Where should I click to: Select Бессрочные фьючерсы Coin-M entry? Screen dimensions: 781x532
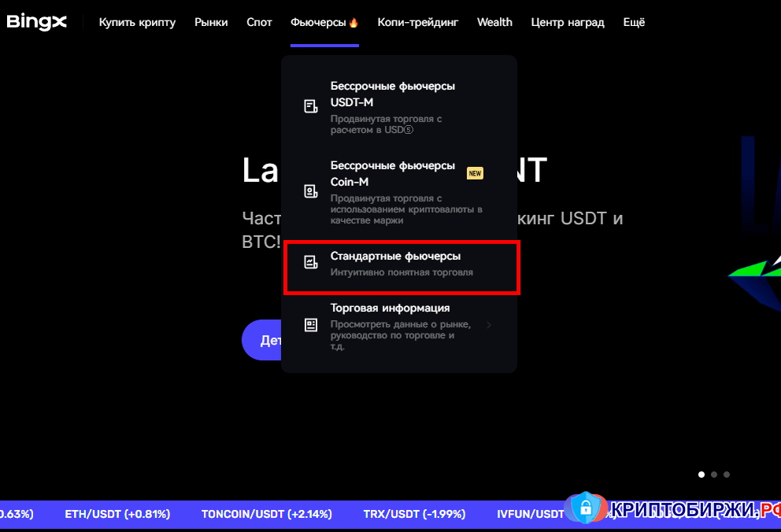399,192
